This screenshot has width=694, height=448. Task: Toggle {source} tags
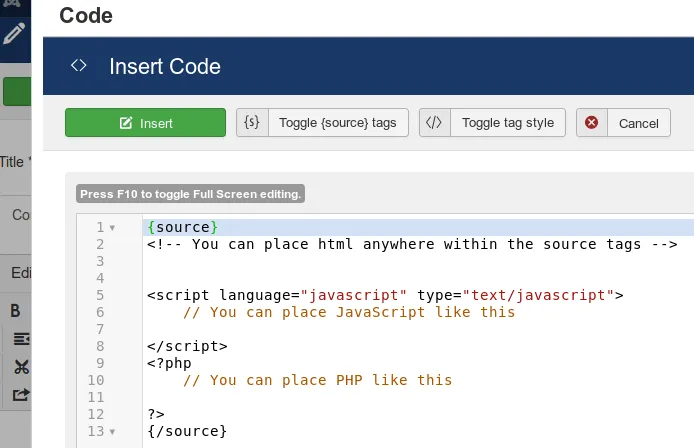pos(338,123)
